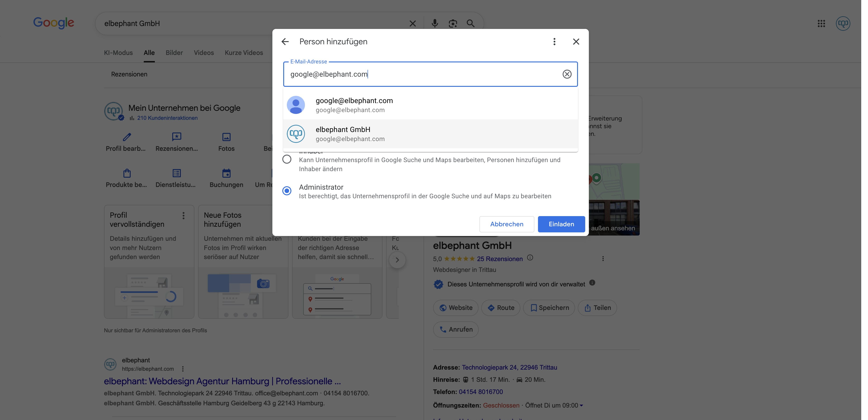Open the Rezensionen star-message icon
868x420 pixels.
[176, 137]
